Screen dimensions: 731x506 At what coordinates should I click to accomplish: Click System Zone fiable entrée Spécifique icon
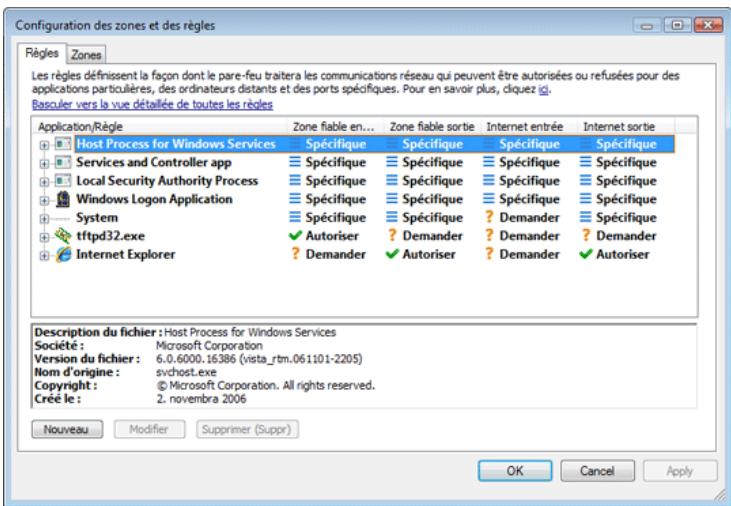tap(295, 217)
